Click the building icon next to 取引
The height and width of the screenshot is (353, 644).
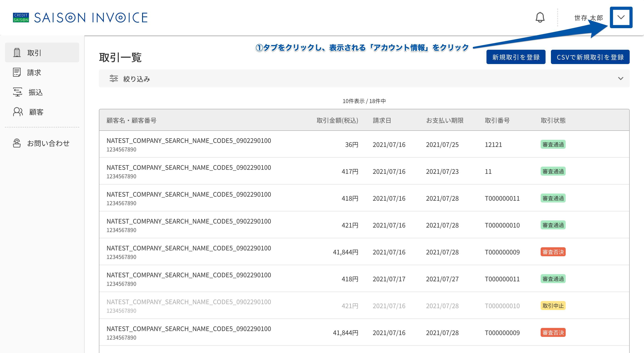point(17,53)
